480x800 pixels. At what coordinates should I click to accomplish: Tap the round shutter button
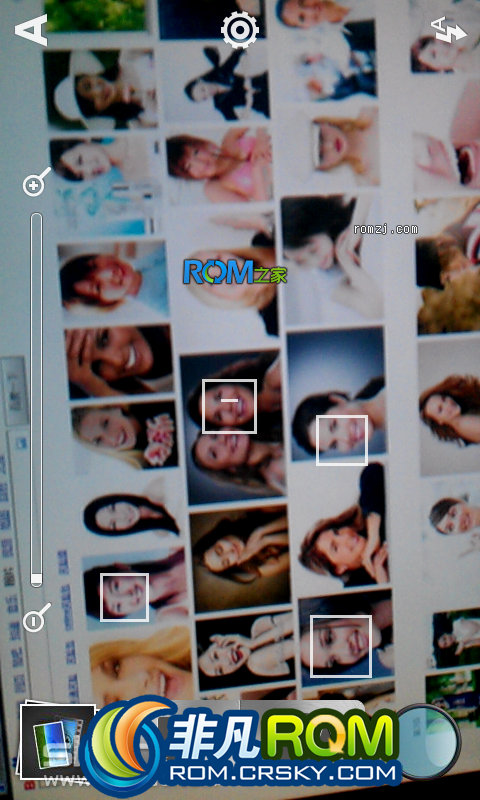tap(427, 740)
